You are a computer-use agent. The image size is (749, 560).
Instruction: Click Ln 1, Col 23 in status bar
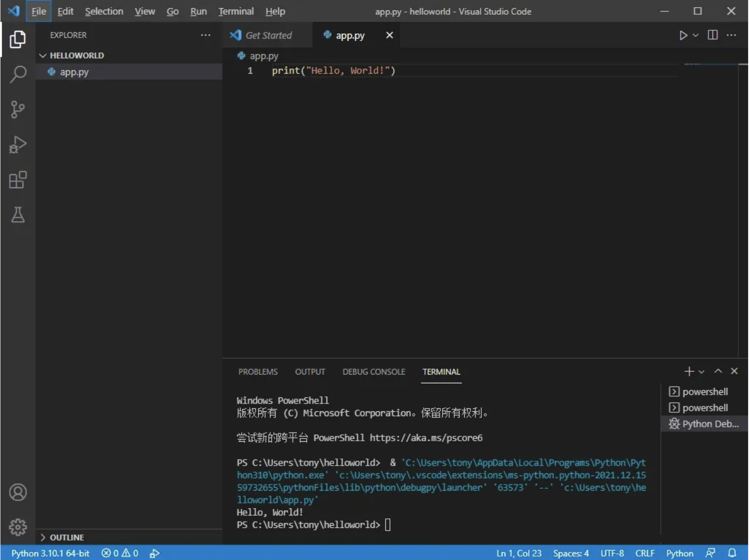(x=519, y=553)
